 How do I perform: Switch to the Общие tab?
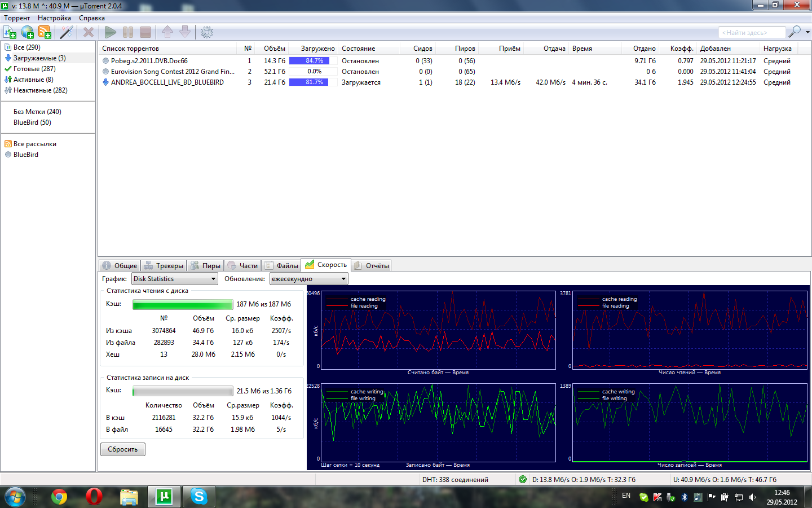(x=120, y=265)
